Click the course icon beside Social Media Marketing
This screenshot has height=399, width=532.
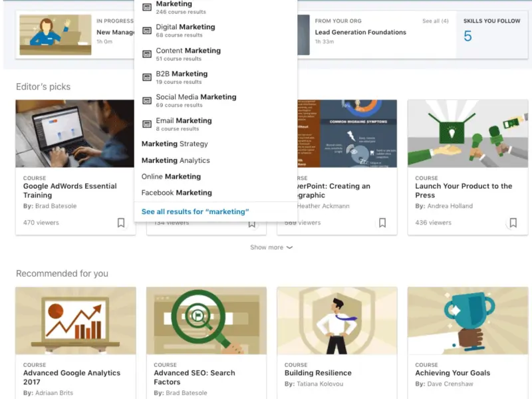point(147,100)
